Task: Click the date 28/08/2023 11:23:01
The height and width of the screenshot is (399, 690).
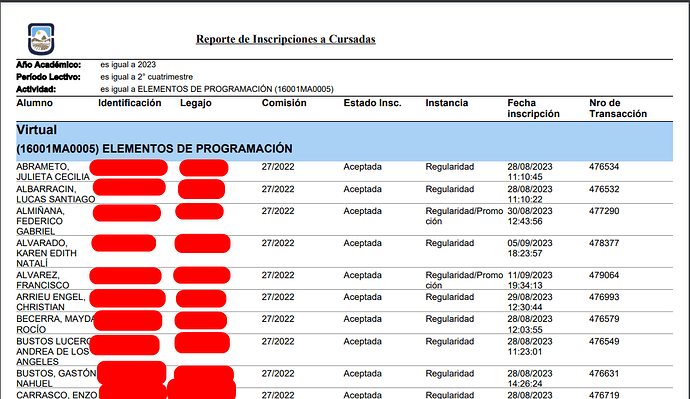Action: (x=530, y=347)
